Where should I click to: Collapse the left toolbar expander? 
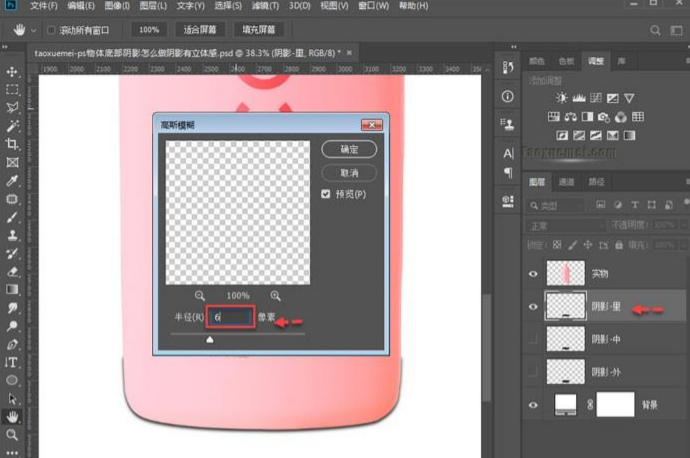coord(5,47)
